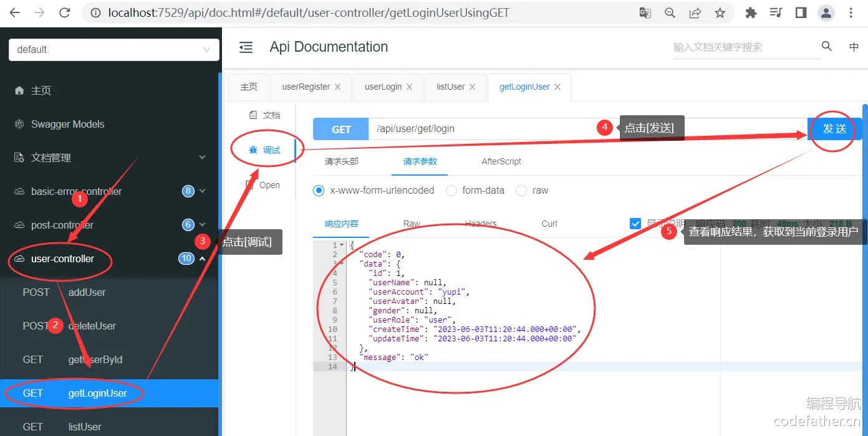Screen dimensions: 868x436
Task: Select x-www-form-urlencoded radio button
Action: click(319, 191)
